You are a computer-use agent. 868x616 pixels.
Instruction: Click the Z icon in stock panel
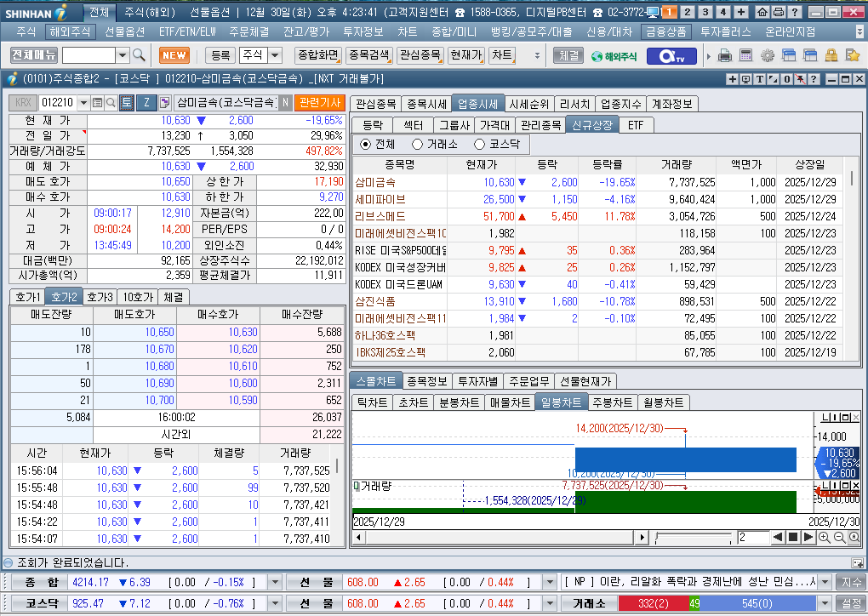(x=146, y=102)
